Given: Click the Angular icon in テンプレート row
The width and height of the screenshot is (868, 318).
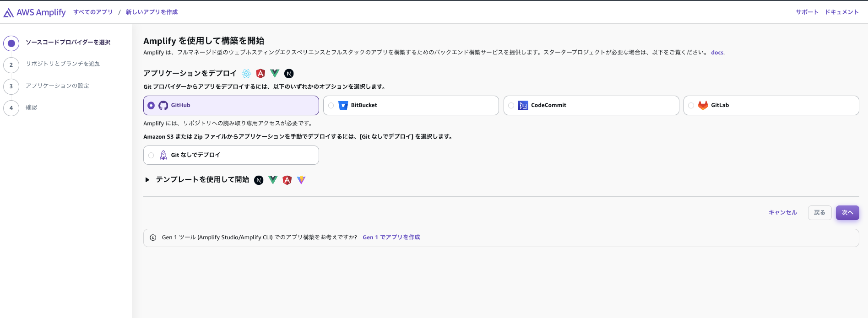Looking at the screenshot, I should click(287, 180).
